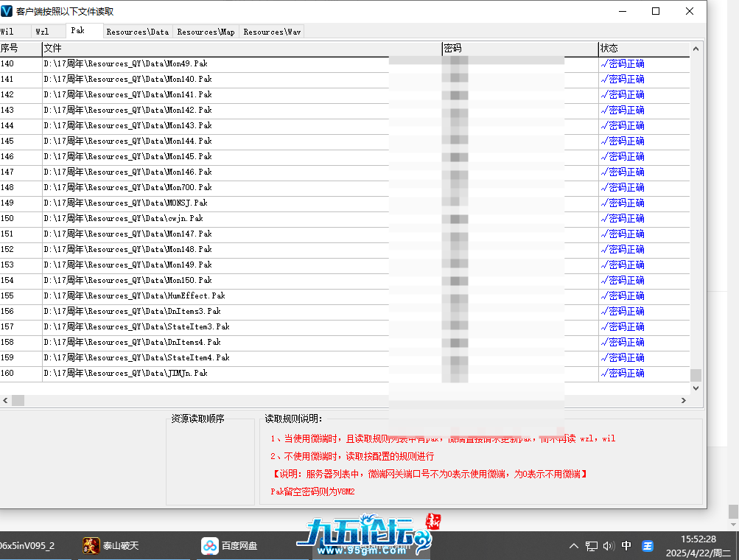This screenshot has width=739, height=560.
Task: Open the Resources\Map tab
Action: pos(206,32)
